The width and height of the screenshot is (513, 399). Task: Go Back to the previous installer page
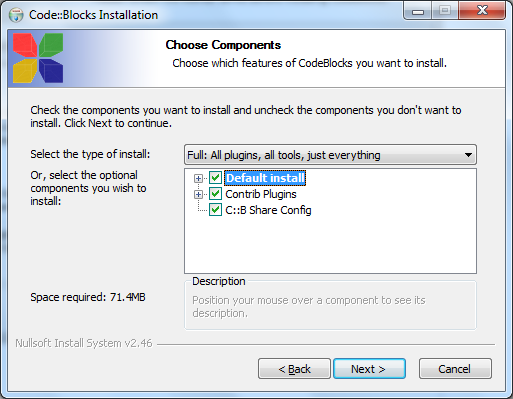(294, 369)
